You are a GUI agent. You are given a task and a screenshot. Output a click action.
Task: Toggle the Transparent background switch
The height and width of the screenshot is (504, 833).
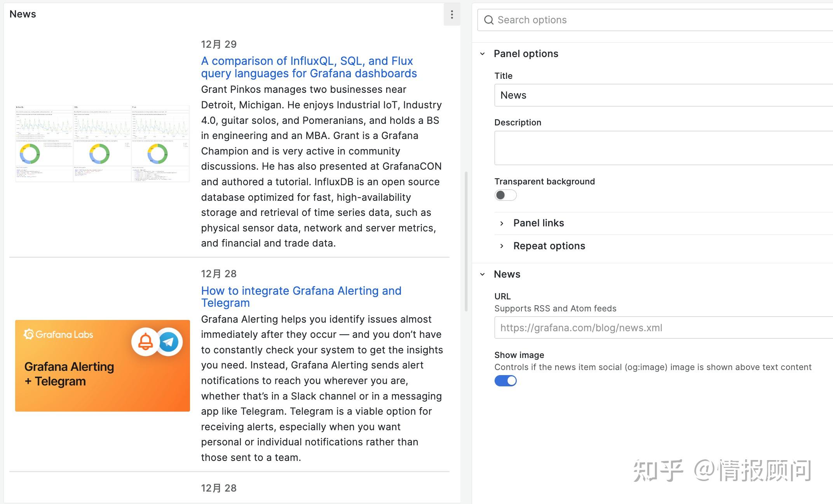pyautogui.click(x=505, y=195)
